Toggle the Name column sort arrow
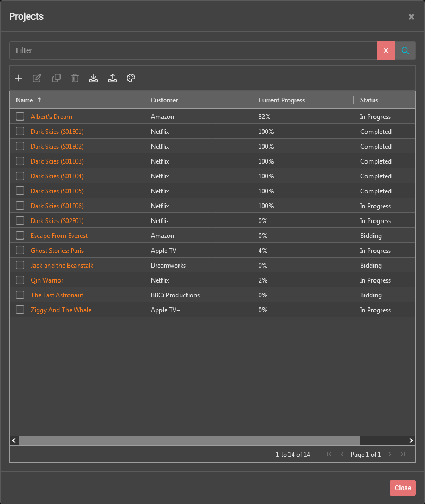The height and width of the screenshot is (504, 425). (x=40, y=100)
